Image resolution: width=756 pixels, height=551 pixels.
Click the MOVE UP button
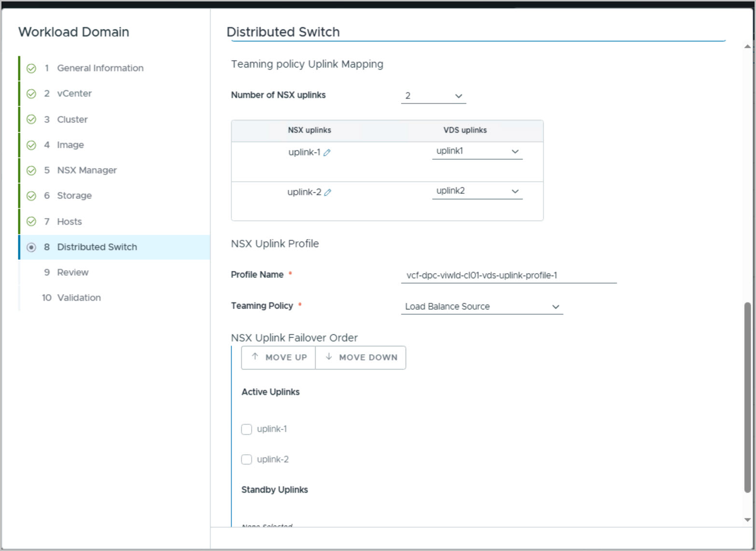pyautogui.click(x=279, y=358)
